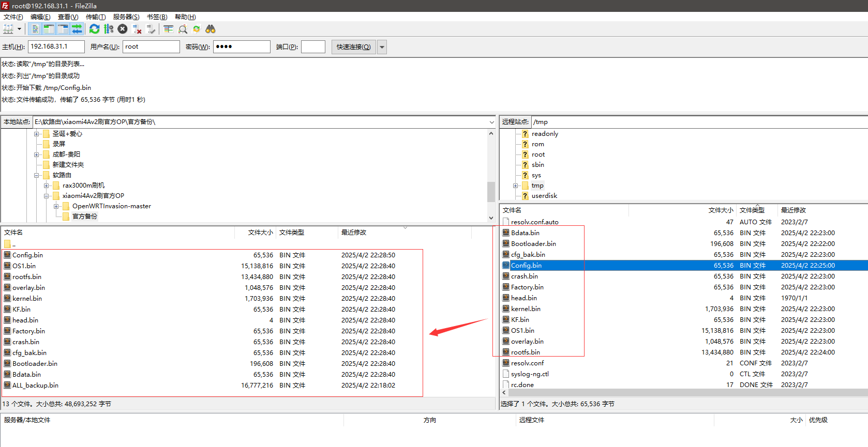Click the 端口(P) port input field
Image resolution: width=868 pixels, height=447 pixels.
coord(313,47)
